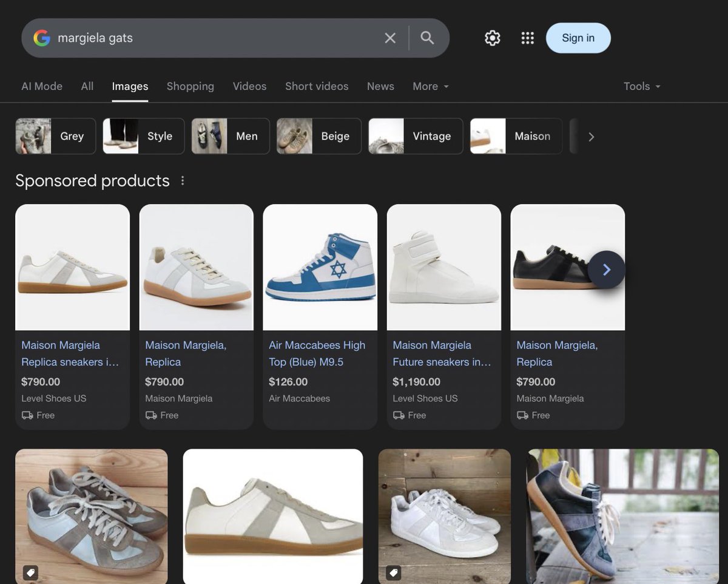Advance sponsored products carousel with arrow
Screen dimensions: 728x584
606,270
